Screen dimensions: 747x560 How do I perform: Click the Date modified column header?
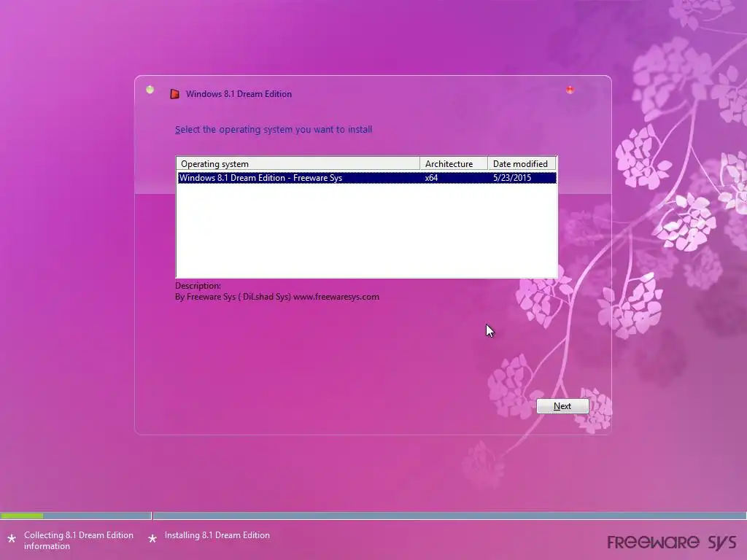click(522, 164)
